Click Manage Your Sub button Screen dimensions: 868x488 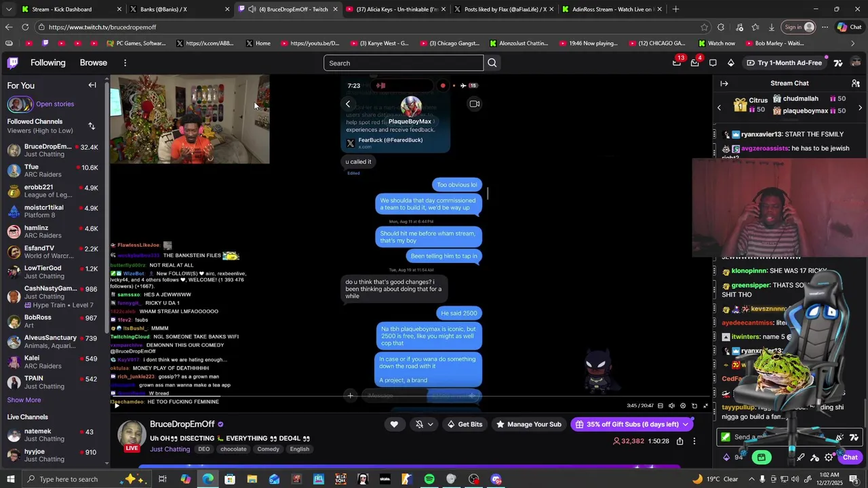tap(529, 424)
